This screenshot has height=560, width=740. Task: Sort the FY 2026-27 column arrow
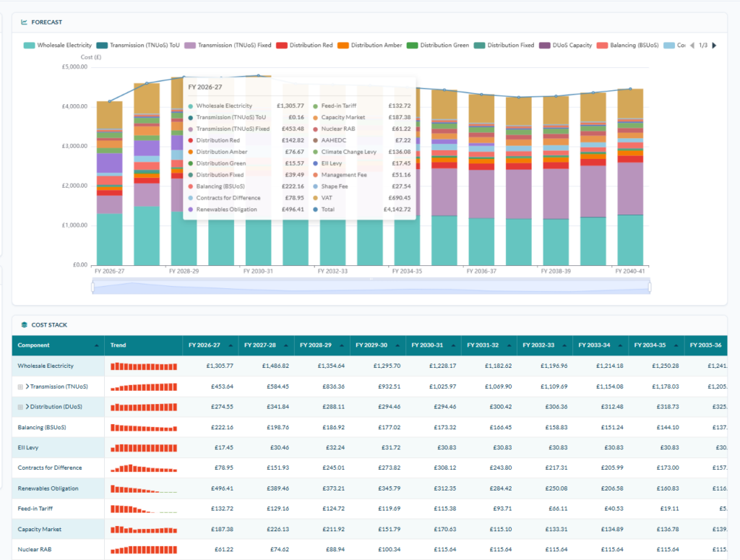[231, 346]
